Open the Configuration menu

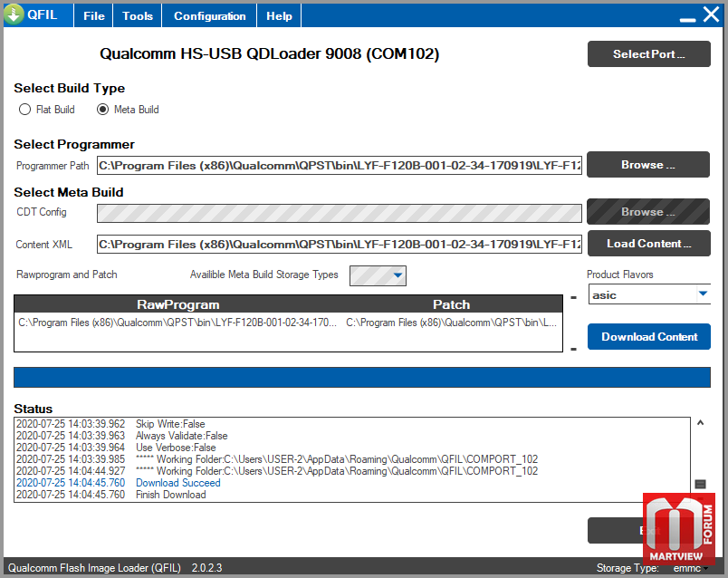coord(209,15)
